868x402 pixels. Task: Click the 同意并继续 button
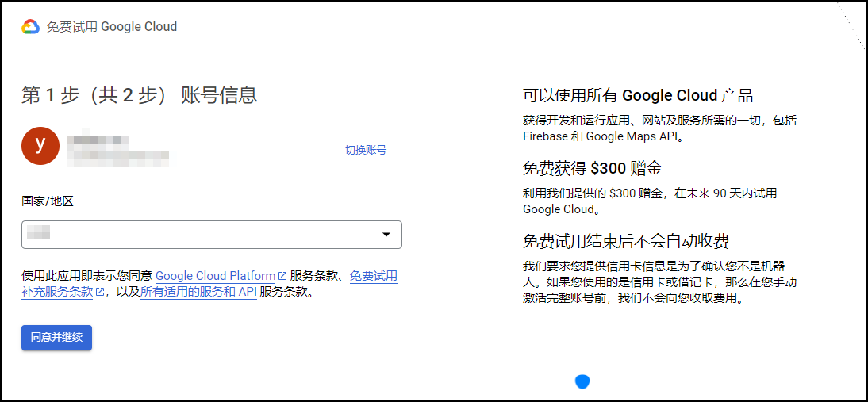coord(56,338)
